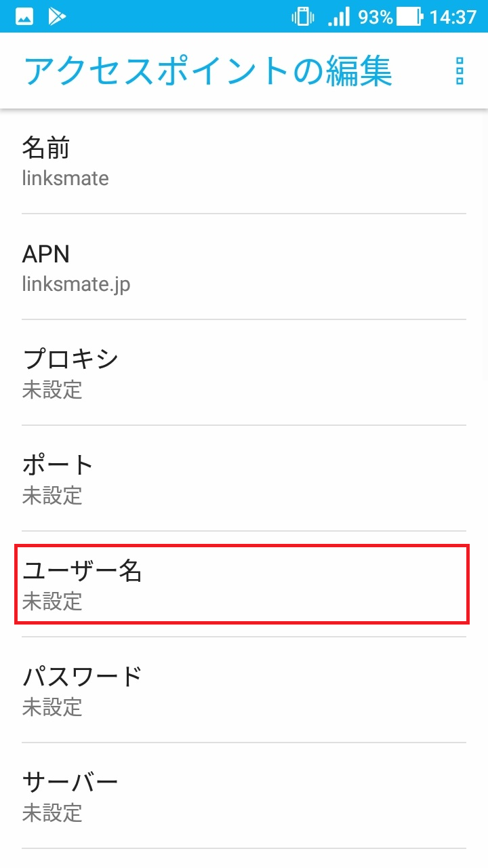Viewport: 488px width, 868px height.
Task: Tap the vibrate mode status icon
Action: (x=302, y=16)
